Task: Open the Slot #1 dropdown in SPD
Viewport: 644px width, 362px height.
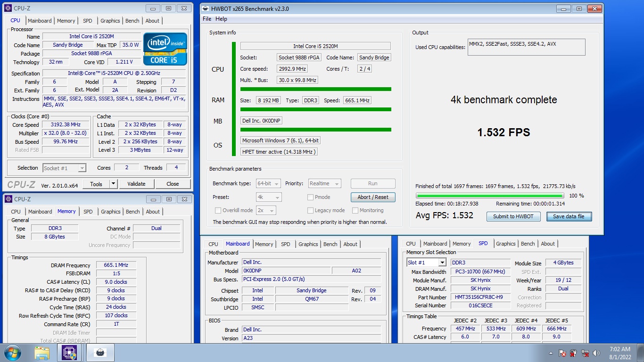Action: pyautogui.click(x=426, y=263)
